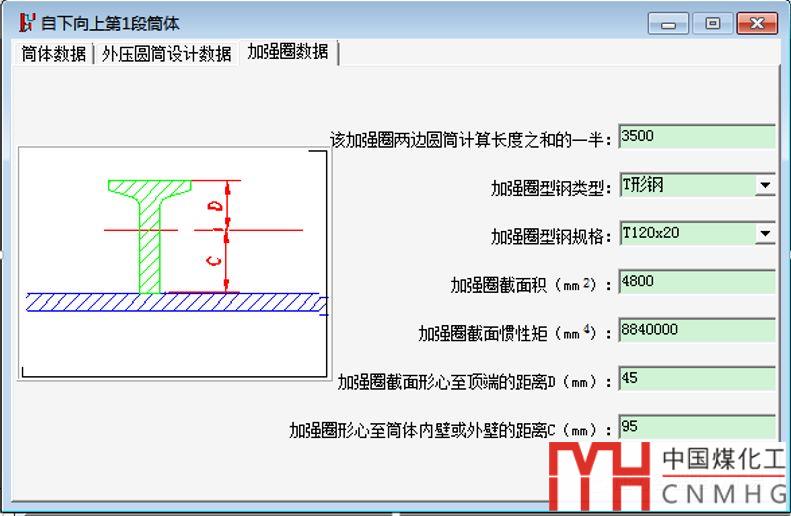Maximize the 自下向上第1段筒体 window

(712, 23)
